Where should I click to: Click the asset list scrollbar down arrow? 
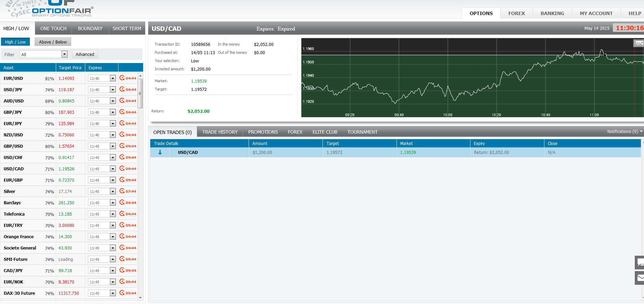(x=140, y=298)
